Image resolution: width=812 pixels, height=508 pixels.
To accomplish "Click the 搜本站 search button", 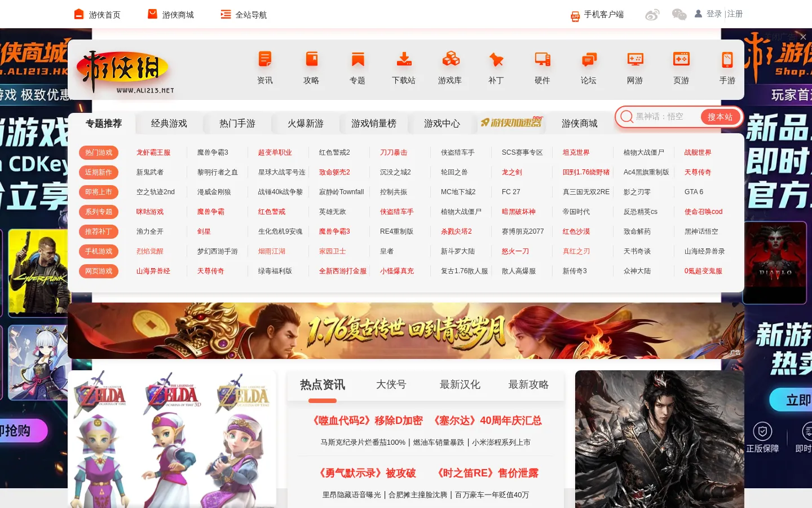I will point(720,117).
